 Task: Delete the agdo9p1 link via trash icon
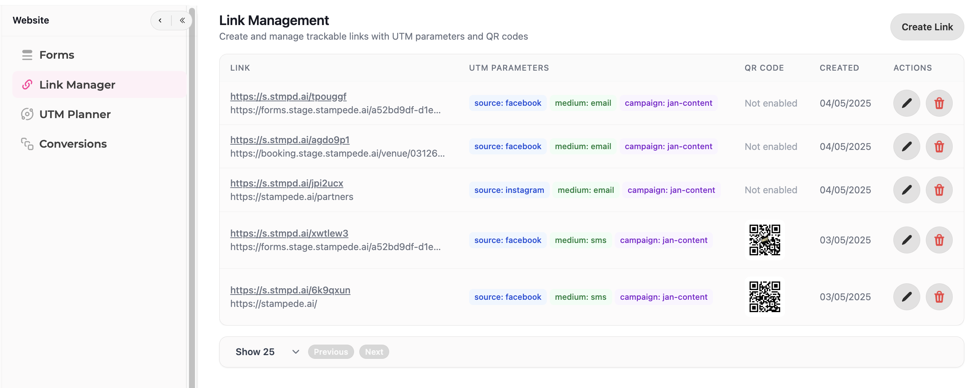coord(939,147)
